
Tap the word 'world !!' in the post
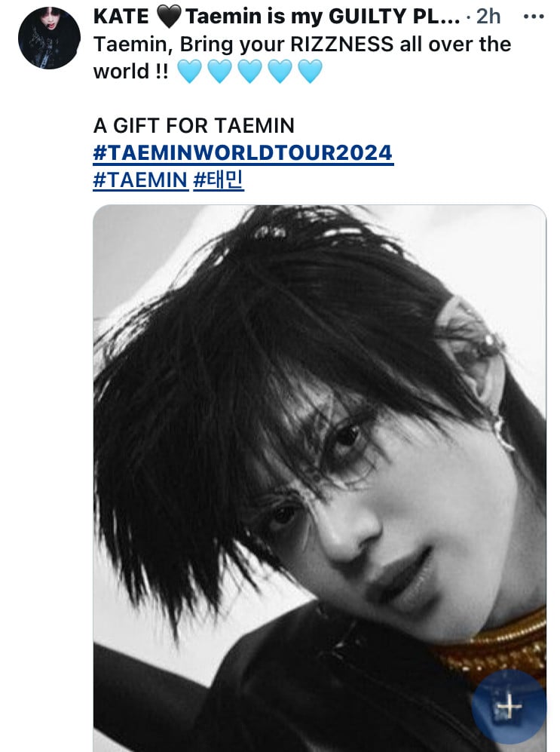click(x=130, y=72)
